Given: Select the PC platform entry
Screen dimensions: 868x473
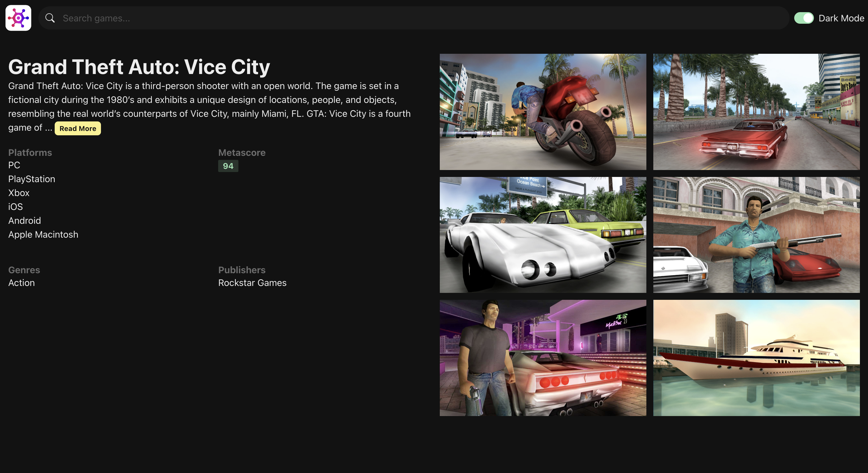Looking at the screenshot, I should (14, 165).
